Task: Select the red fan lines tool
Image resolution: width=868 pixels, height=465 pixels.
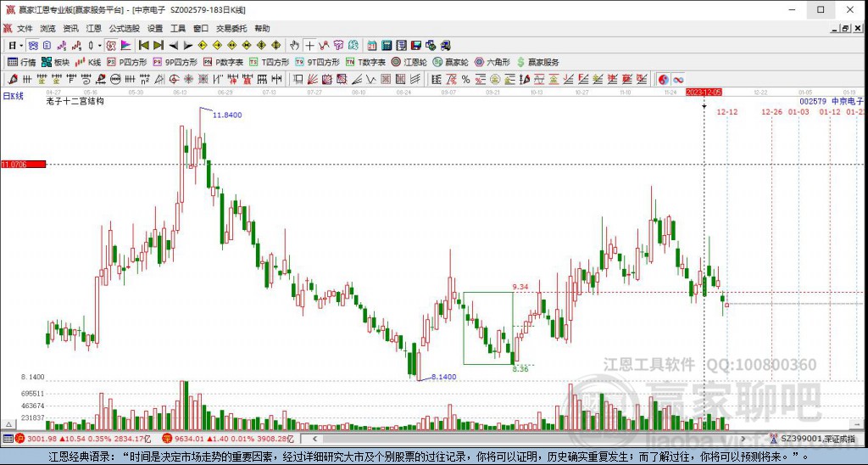Action: pyautogui.click(x=313, y=79)
